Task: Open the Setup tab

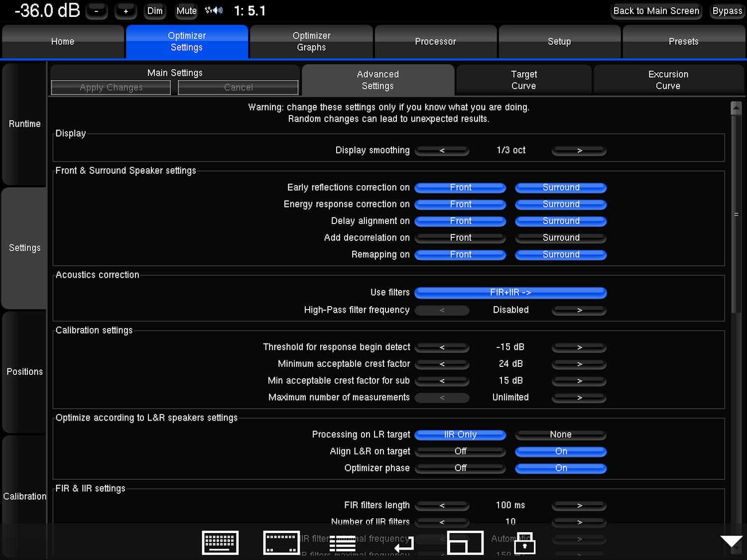Action: tap(559, 42)
